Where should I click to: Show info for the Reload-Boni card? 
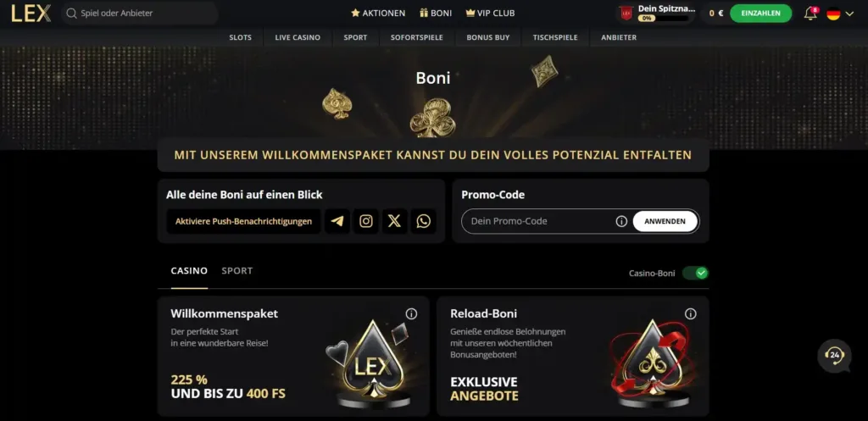[690, 313]
